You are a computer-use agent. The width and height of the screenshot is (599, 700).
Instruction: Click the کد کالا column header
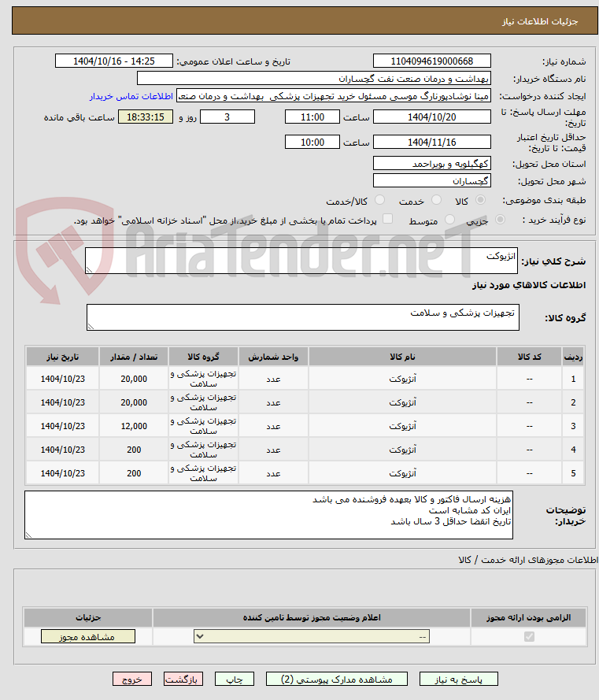(x=530, y=357)
